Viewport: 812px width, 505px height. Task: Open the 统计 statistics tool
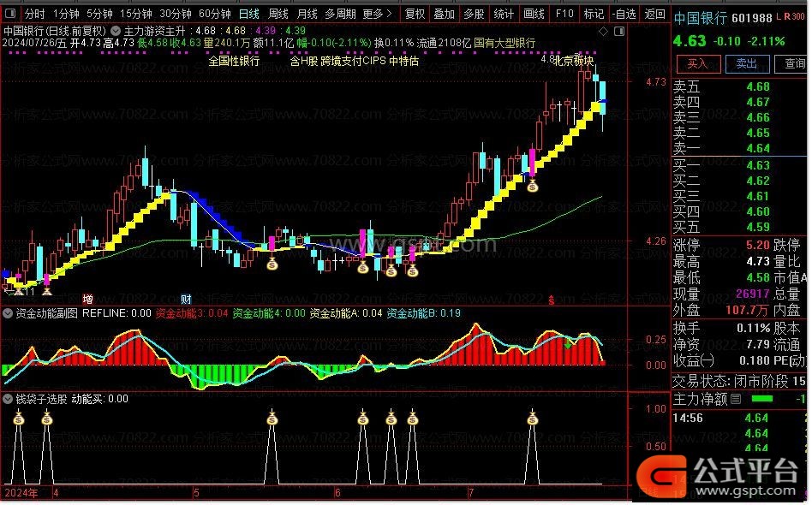click(x=504, y=14)
